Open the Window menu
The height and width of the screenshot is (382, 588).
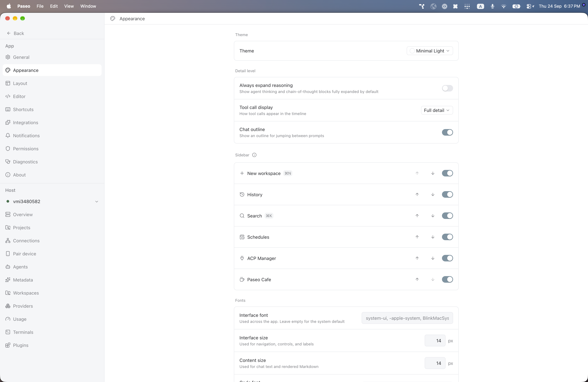point(88,6)
